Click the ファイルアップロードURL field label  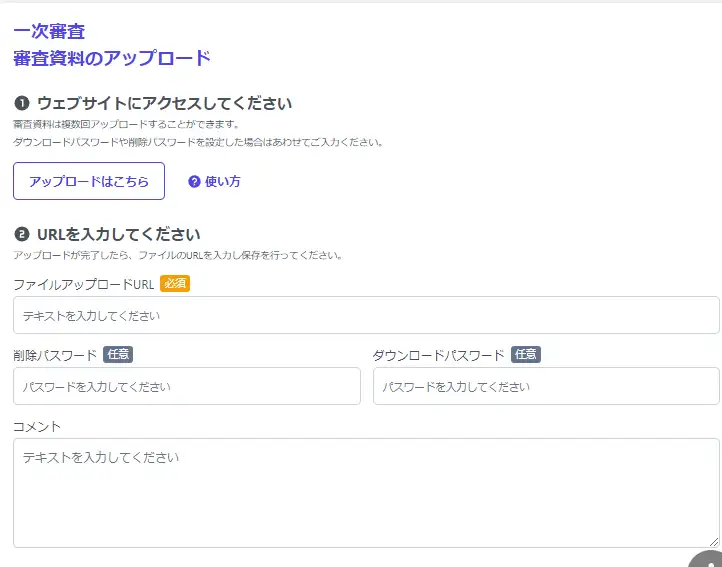[83, 284]
